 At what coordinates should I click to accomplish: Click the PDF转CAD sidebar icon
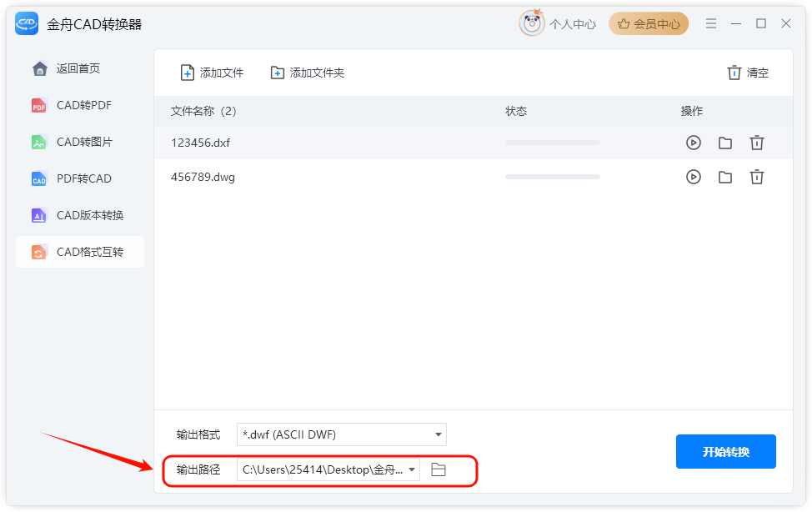[39, 178]
